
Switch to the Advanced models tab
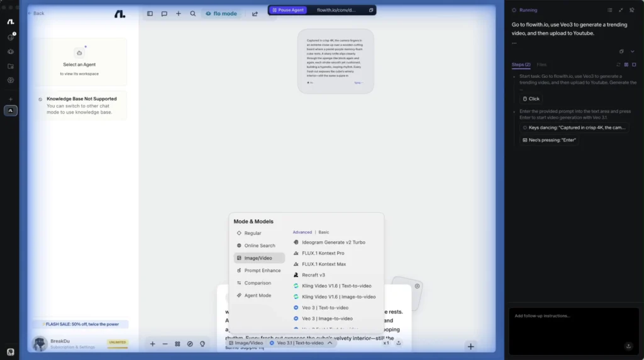(x=303, y=232)
